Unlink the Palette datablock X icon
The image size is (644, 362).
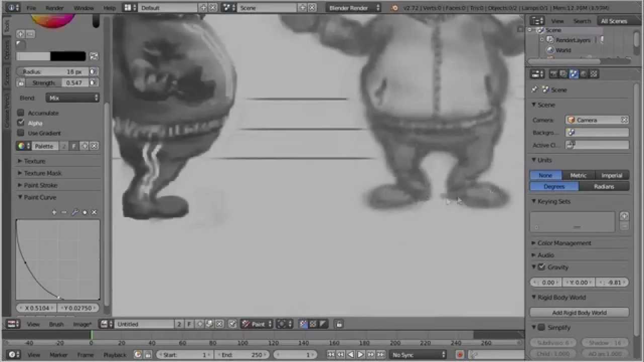point(94,146)
